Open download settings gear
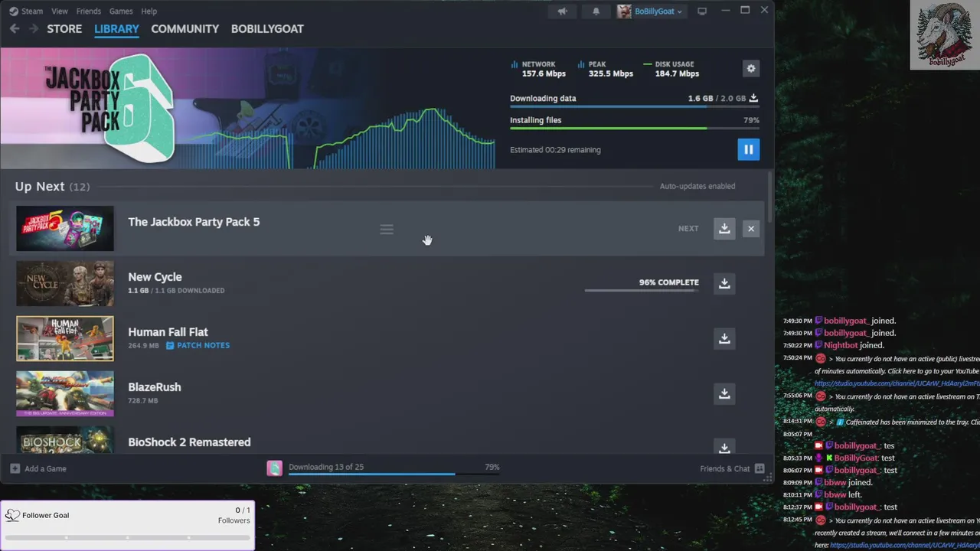Screen dimensions: 980x551 pyautogui.click(x=751, y=68)
